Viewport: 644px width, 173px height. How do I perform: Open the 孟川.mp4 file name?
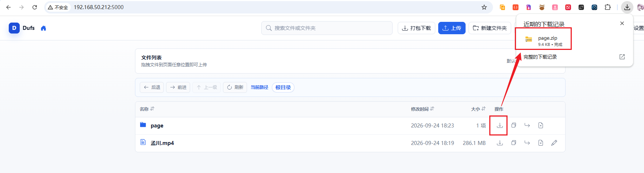[x=162, y=143]
